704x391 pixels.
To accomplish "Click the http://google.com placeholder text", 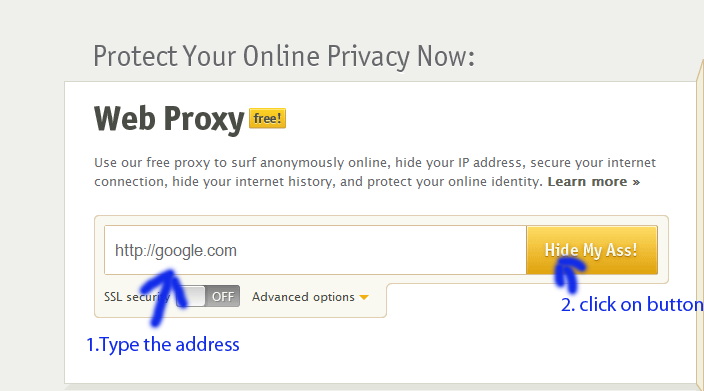I will pyautogui.click(x=176, y=250).
